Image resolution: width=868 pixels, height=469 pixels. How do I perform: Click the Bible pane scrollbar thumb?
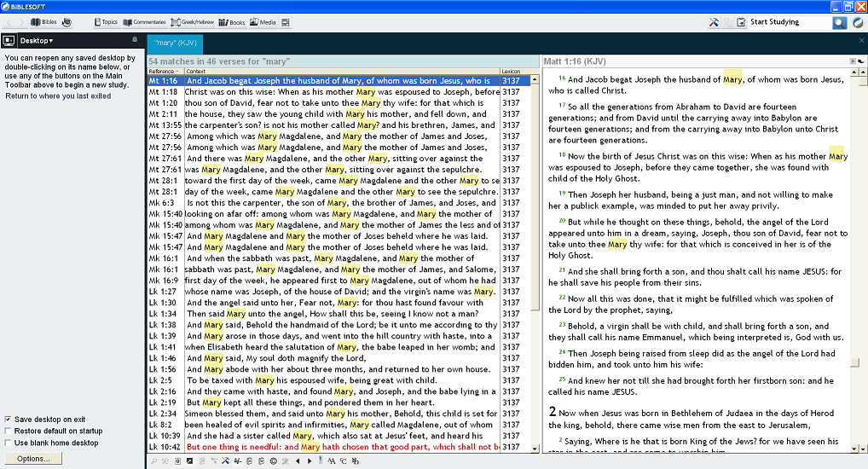855,362
